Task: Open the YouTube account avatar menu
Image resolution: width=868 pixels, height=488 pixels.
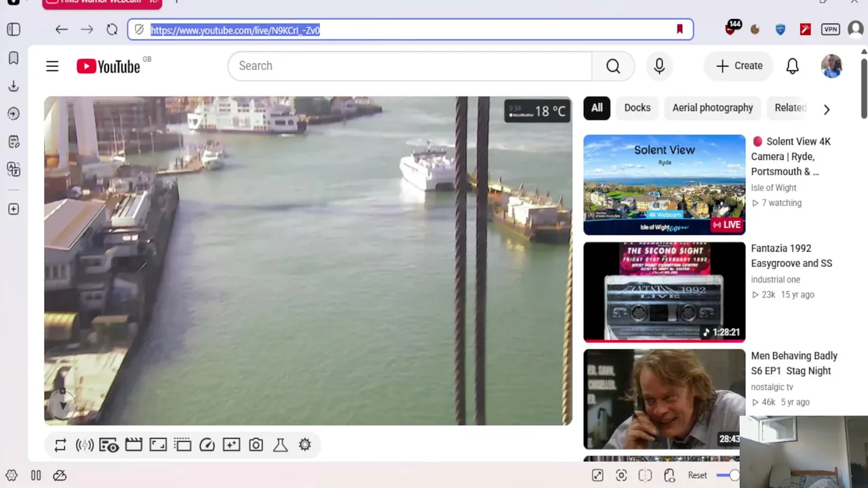Action: click(831, 66)
